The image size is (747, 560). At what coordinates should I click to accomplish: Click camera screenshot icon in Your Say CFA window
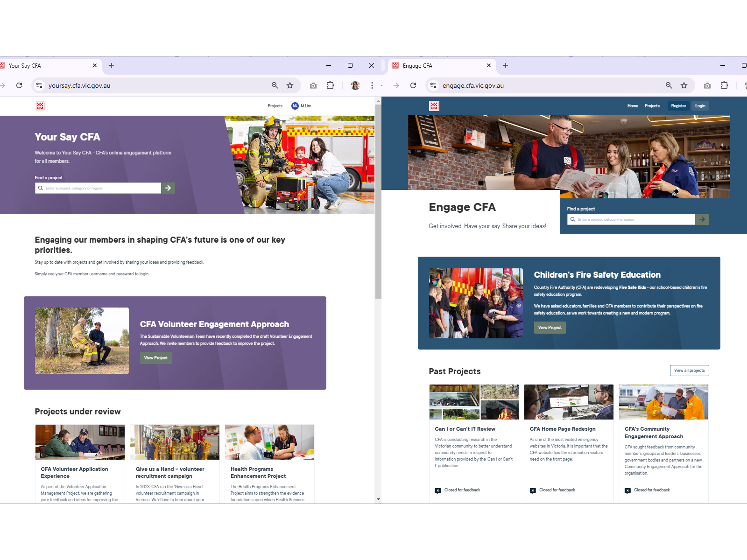tap(313, 85)
